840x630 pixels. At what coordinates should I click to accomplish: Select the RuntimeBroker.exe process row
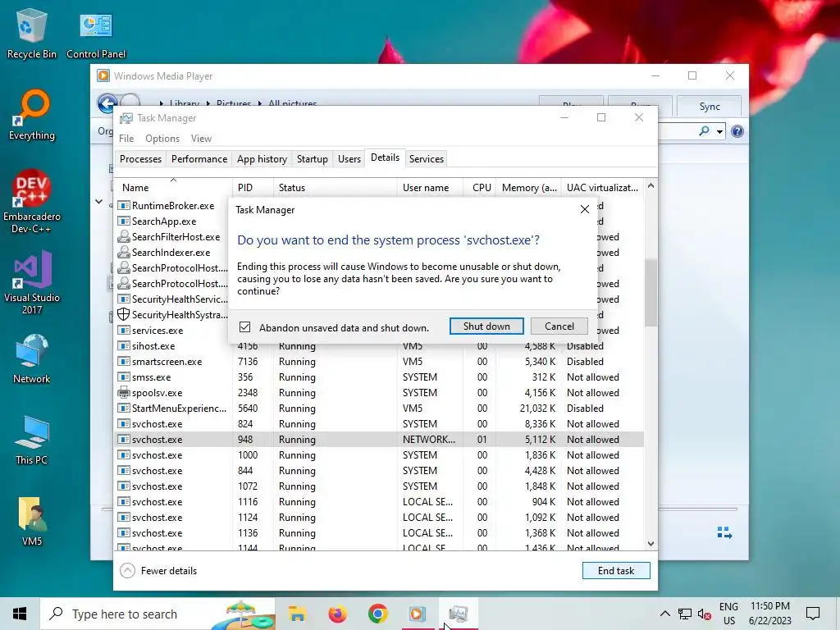tap(171, 206)
